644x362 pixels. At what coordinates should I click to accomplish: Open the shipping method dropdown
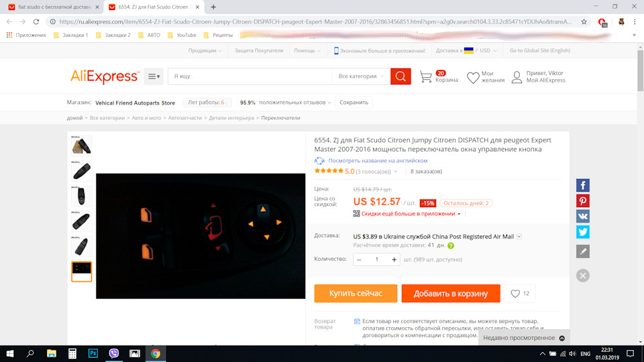point(519,237)
